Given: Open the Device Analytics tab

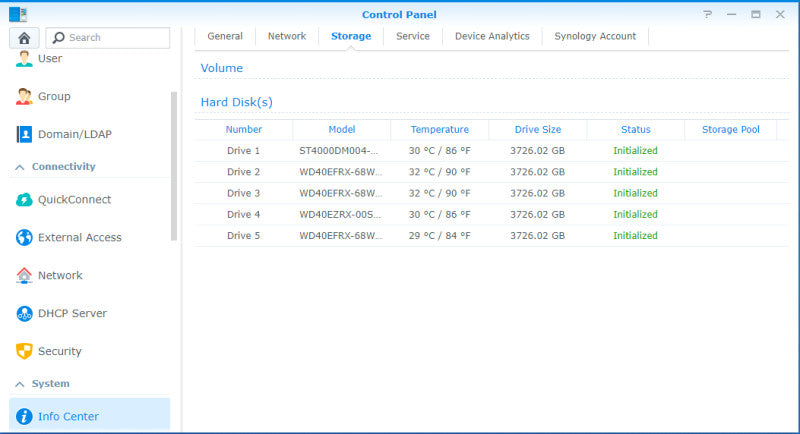Looking at the screenshot, I should click(x=492, y=36).
